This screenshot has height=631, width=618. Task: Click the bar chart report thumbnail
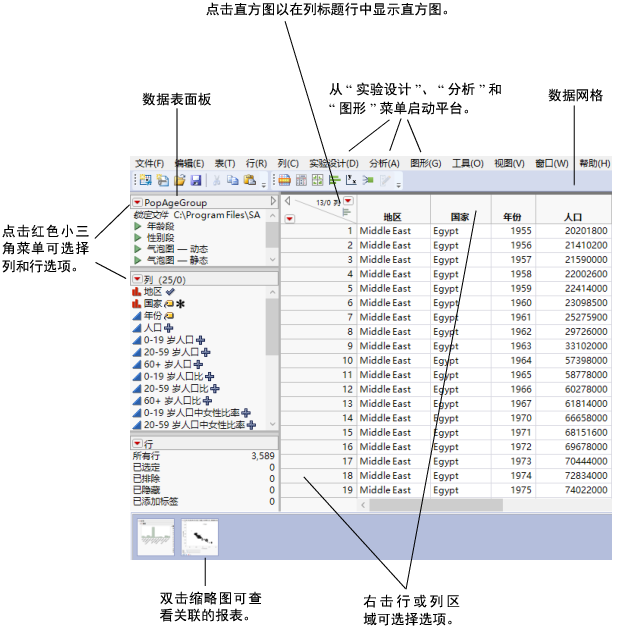[156, 537]
